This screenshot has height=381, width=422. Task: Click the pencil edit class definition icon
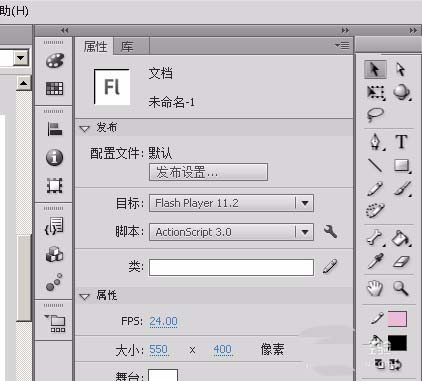click(330, 267)
